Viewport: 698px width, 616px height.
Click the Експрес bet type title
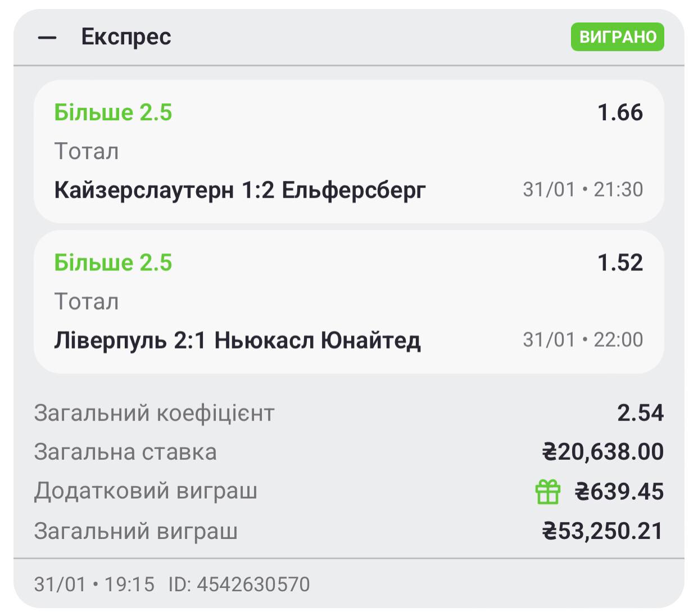pyautogui.click(x=126, y=37)
